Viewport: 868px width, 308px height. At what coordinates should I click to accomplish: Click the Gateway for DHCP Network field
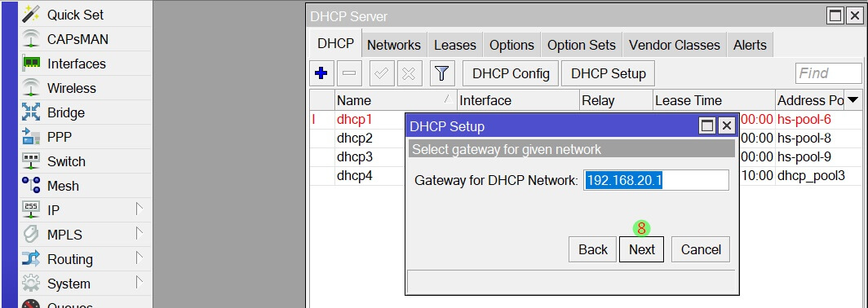[x=656, y=180]
